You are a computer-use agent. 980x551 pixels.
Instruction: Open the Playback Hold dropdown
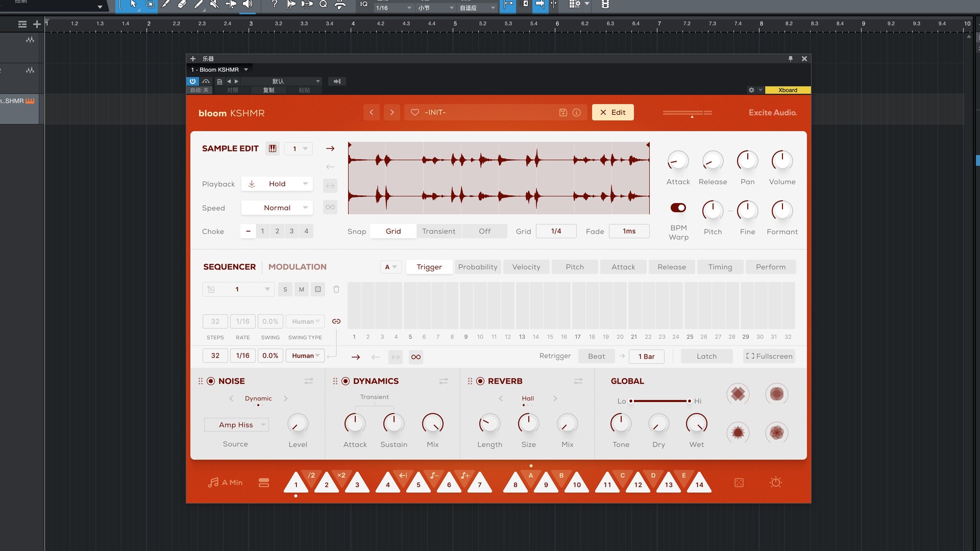[x=277, y=184]
